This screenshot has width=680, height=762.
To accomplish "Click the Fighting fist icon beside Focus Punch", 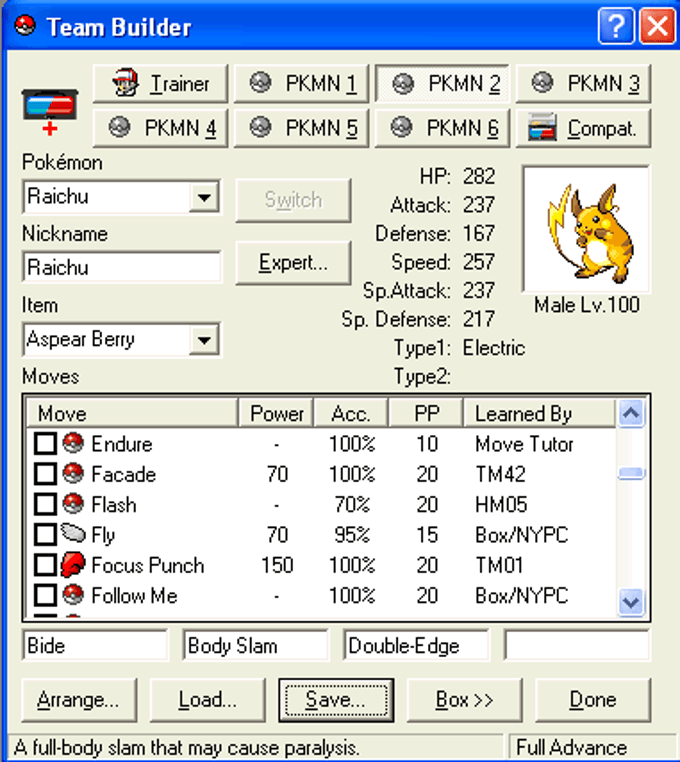I will [73, 564].
